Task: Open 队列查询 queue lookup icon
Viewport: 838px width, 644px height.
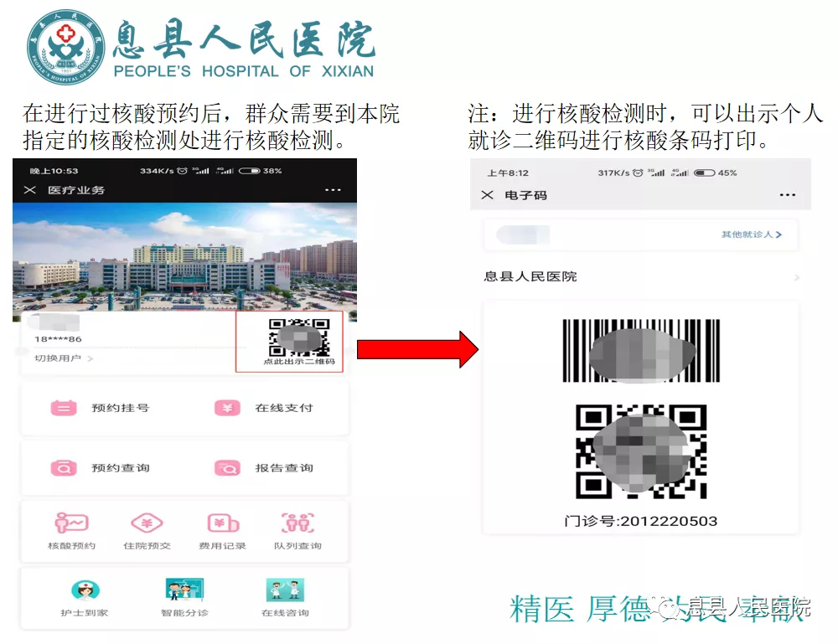Action: pos(297,523)
